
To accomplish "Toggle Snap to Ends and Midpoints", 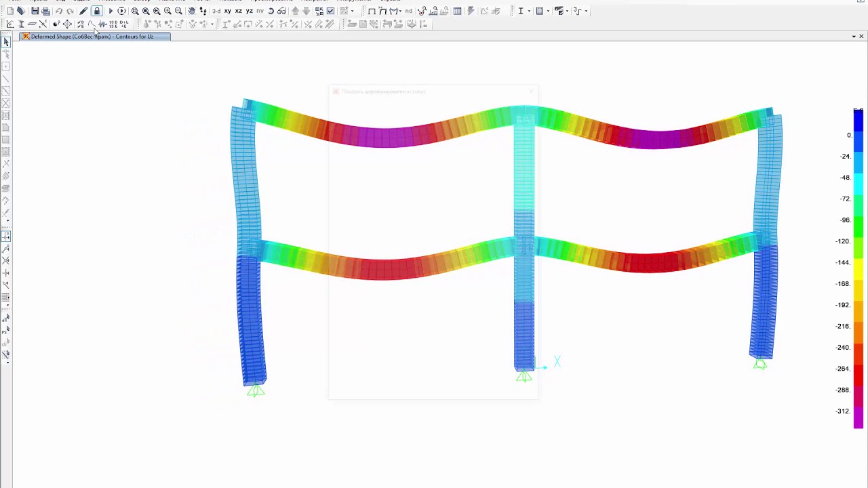I will coord(6,248).
